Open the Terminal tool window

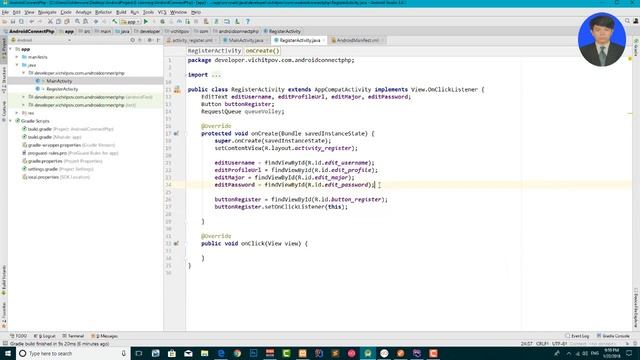click(73, 336)
